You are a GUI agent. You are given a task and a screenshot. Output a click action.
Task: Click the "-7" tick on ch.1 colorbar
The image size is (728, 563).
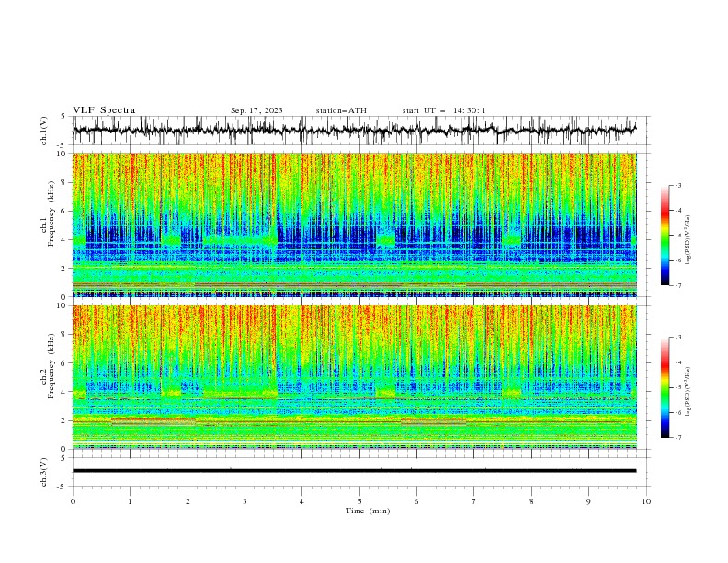coord(677,285)
